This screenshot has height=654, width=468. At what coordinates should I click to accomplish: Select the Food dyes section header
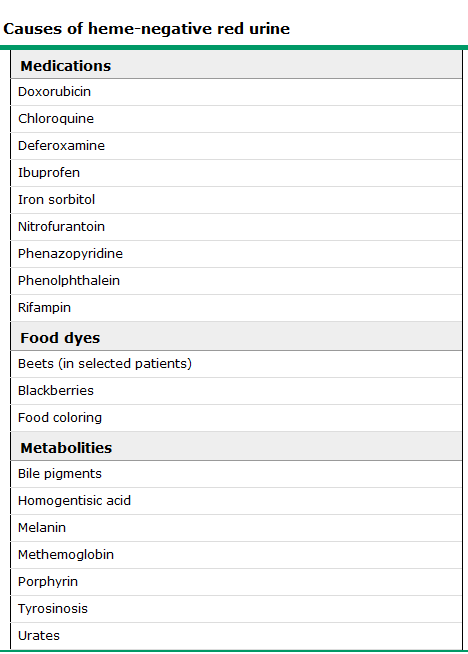[237, 336]
